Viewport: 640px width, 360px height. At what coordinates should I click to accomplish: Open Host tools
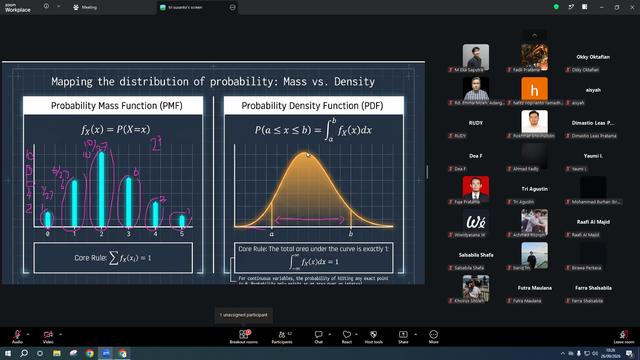tap(373, 337)
